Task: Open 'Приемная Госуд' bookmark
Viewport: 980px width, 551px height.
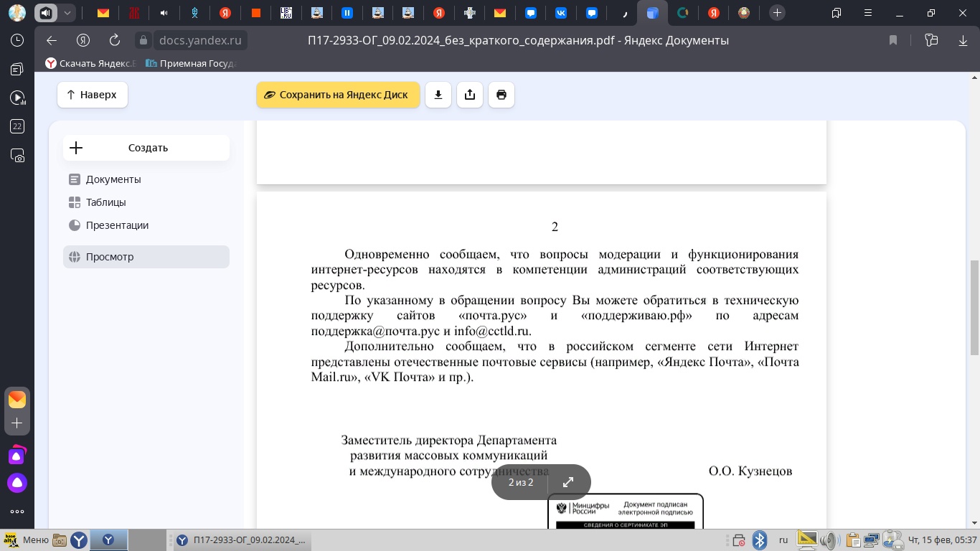Action: coord(191,63)
